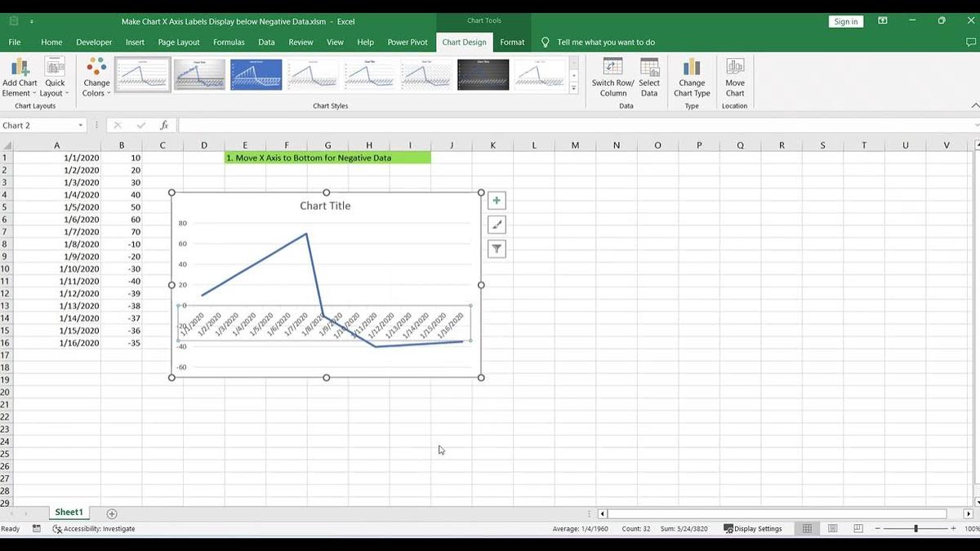Click the Sign in button
This screenshot has width=980, height=551.
click(x=846, y=21)
